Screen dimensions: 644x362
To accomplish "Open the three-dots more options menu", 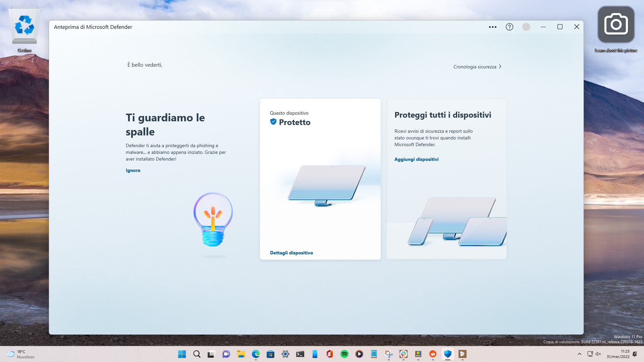I will click(x=492, y=27).
